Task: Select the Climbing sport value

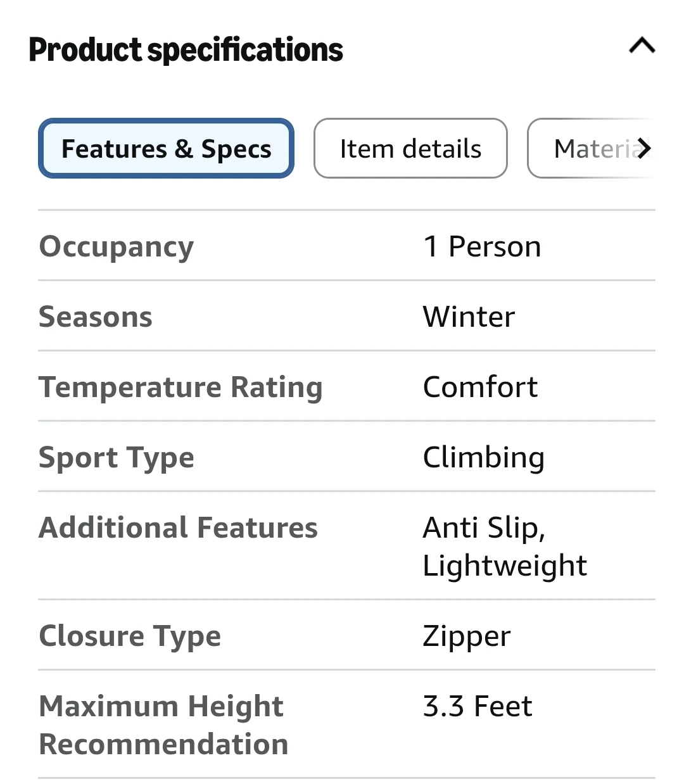Action: click(483, 457)
